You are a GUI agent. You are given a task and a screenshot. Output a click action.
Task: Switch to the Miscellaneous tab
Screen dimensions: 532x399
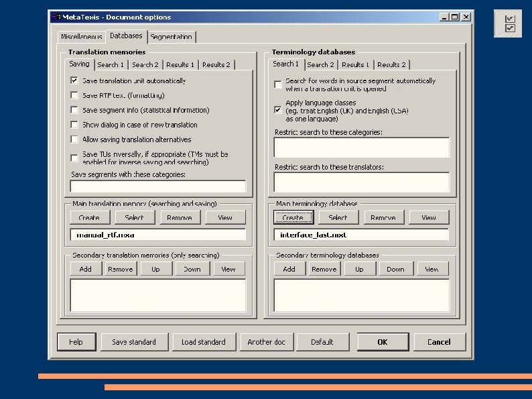point(82,37)
